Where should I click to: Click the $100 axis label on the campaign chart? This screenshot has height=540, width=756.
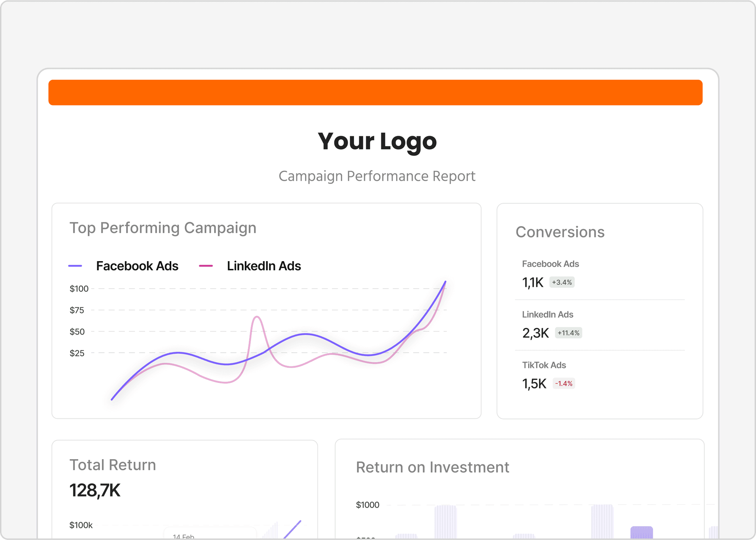pos(78,288)
